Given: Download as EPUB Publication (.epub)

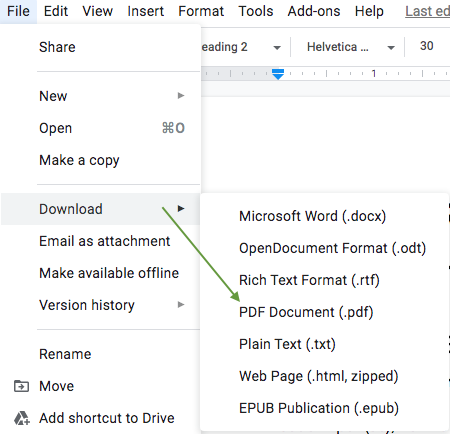Looking at the screenshot, I should (324, 408).
